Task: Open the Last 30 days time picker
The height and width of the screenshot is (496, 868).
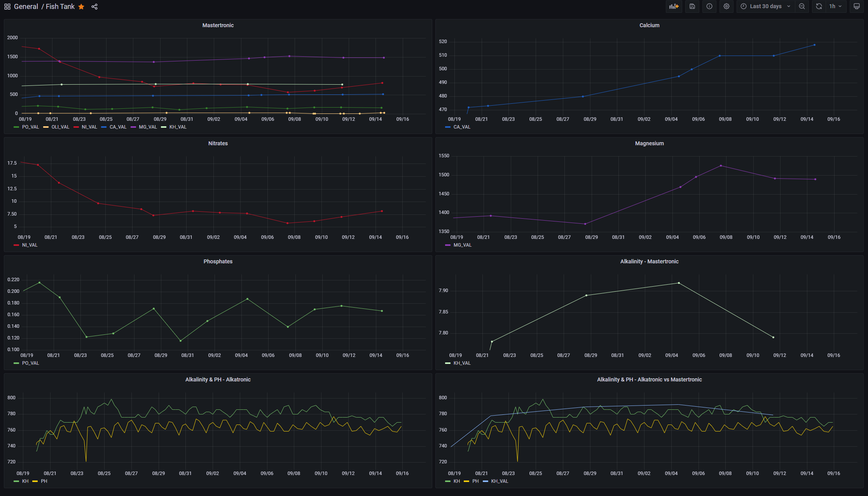Action: [765, 6]
